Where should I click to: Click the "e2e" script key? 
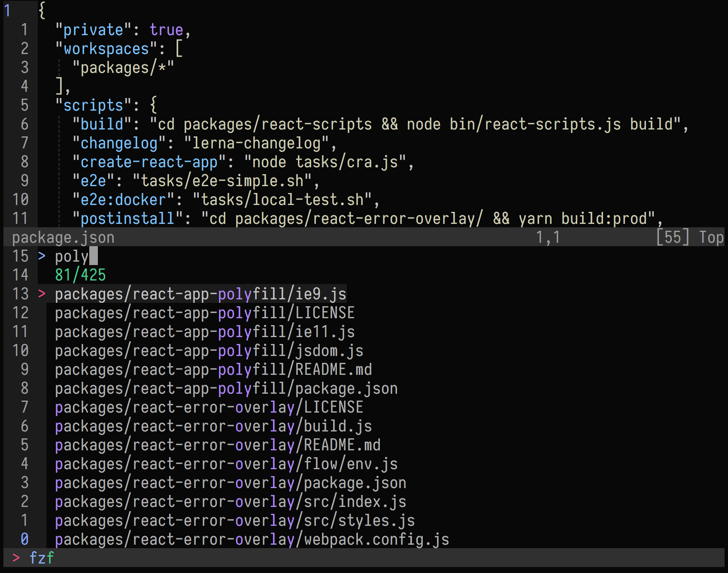(x=93, y=181)
